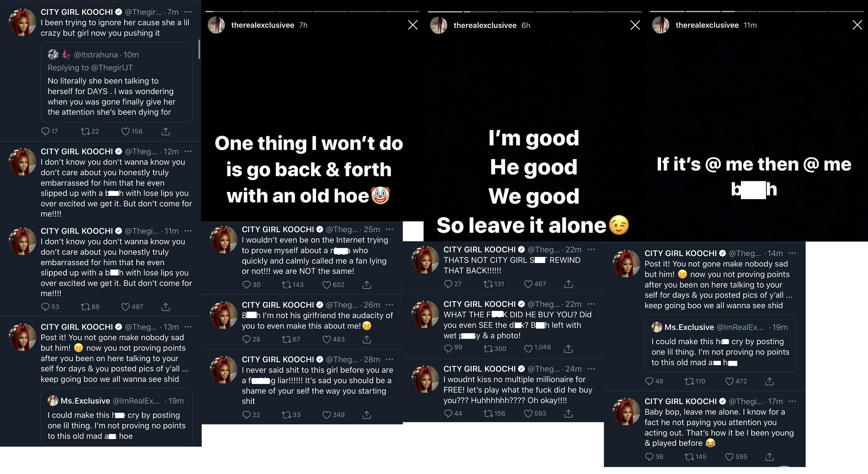Click the first story progress bar segment
Viewport: 868px width, 474px height.
223,11
